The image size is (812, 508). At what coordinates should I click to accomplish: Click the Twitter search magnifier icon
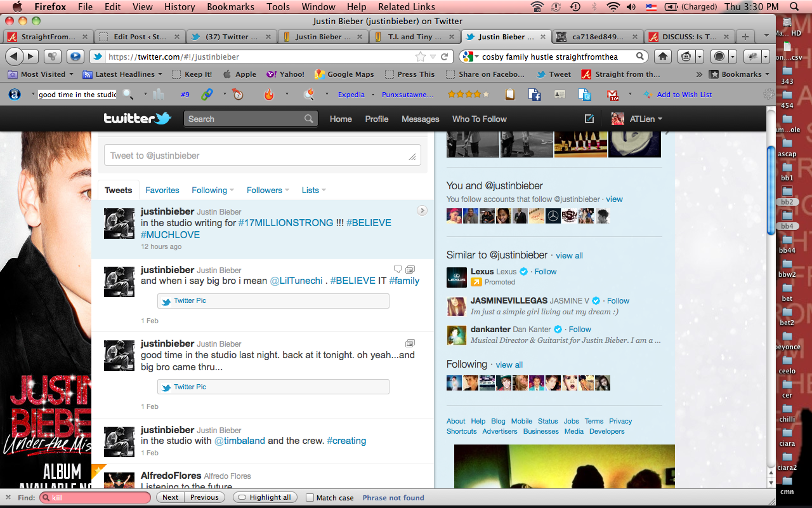coord(308,119)
